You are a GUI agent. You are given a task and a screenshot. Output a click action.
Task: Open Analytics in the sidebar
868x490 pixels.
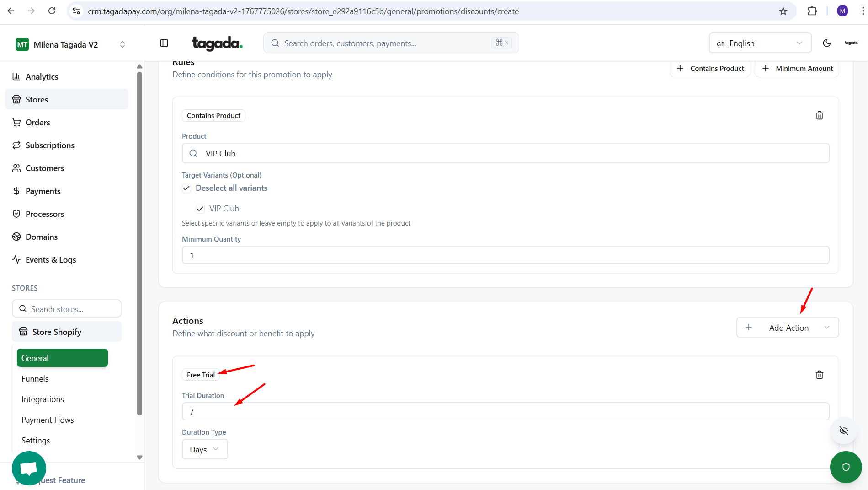pyautogui.click(x=42, y=77)
